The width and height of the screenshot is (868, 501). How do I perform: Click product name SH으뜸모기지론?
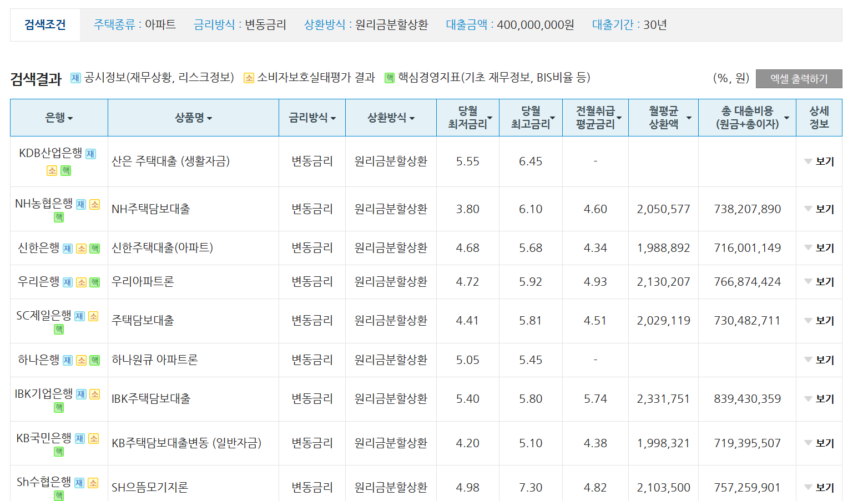click(150, 488)
